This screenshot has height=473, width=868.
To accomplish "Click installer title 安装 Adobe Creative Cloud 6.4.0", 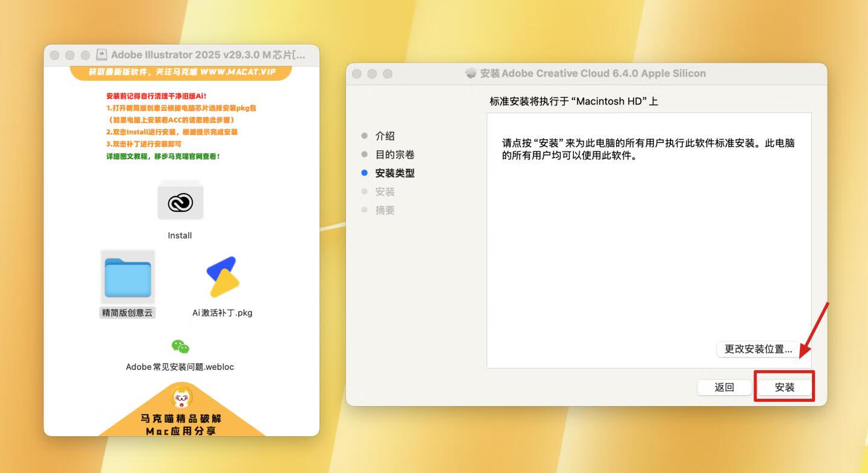I will click(x=593, y=73).
